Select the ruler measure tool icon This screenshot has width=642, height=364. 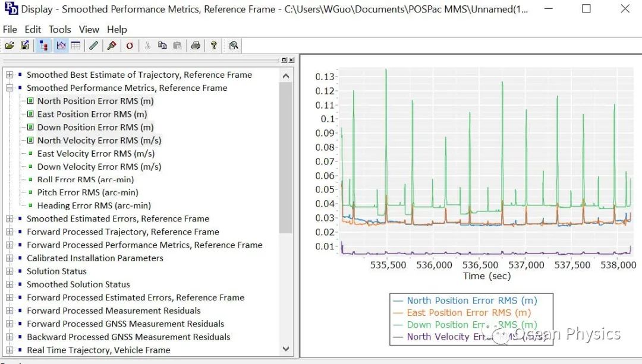93,46
